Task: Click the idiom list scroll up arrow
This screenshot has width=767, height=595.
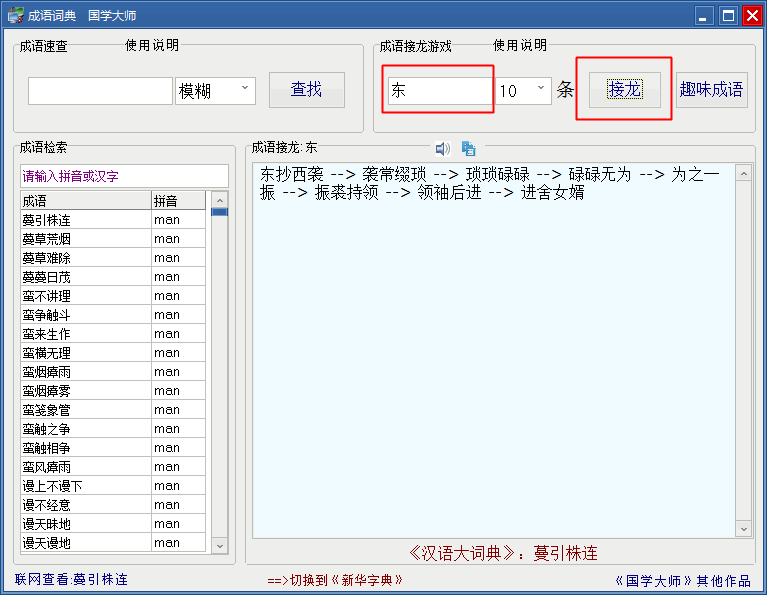Action: [220, 200]
